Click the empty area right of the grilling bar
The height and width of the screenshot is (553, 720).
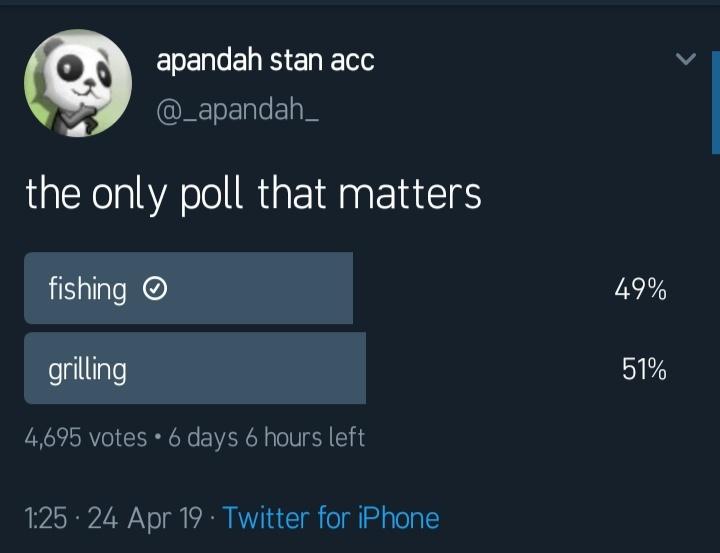(490, 369)
